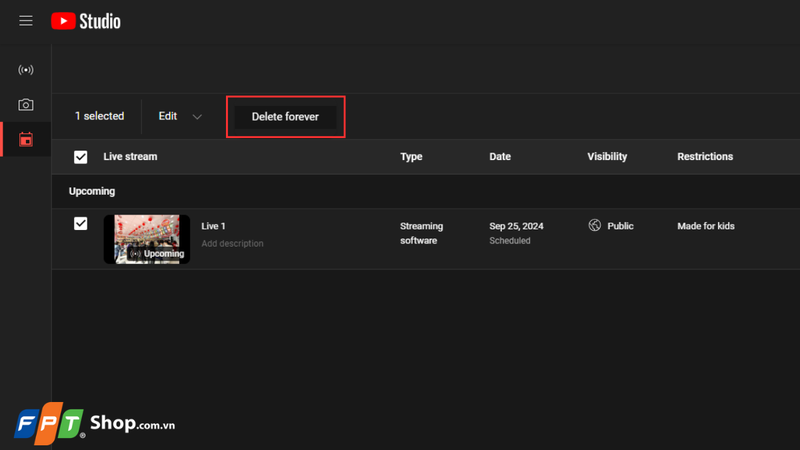
Task: Expand the Edit dropdown
Action: 180,116
